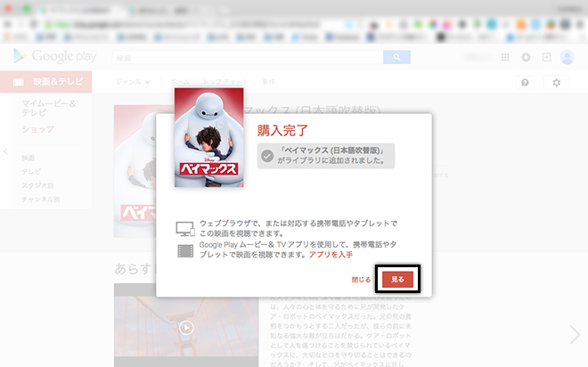
Task: Select 映画&テレビ category in sidebar
Action: click(45, 82)
